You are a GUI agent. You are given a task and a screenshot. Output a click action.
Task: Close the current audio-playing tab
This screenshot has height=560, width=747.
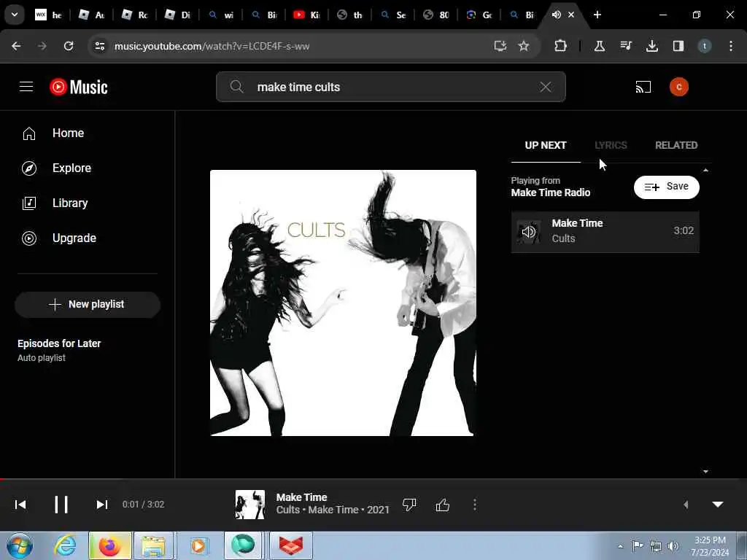coord(571,15)
